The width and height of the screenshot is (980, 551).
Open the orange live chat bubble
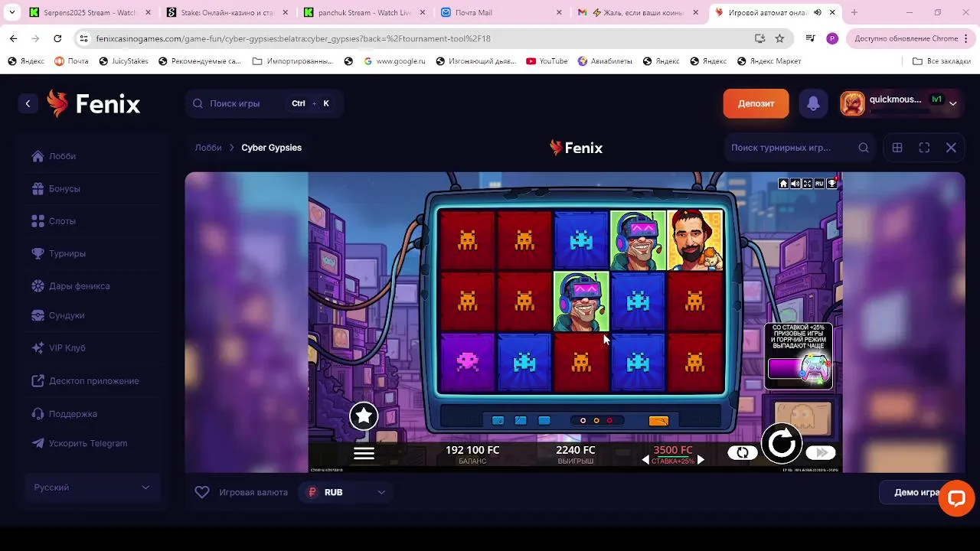(956, 498)
